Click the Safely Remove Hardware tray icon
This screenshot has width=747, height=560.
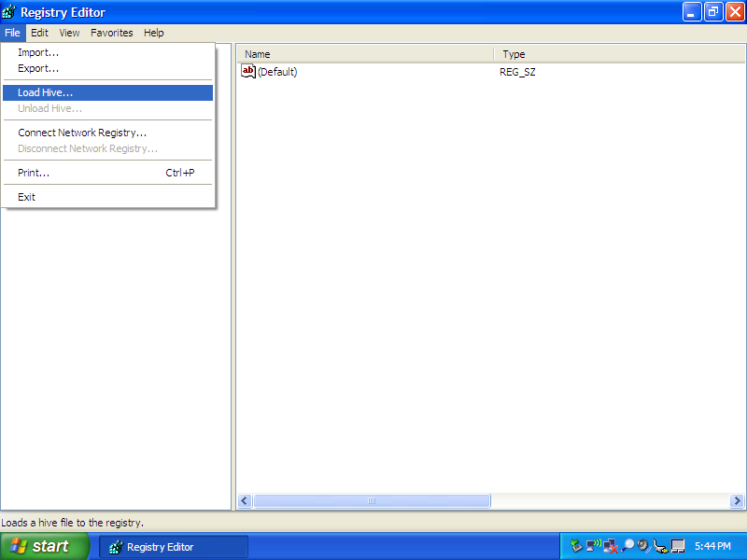pyautogui.click(x=576, y=546)
